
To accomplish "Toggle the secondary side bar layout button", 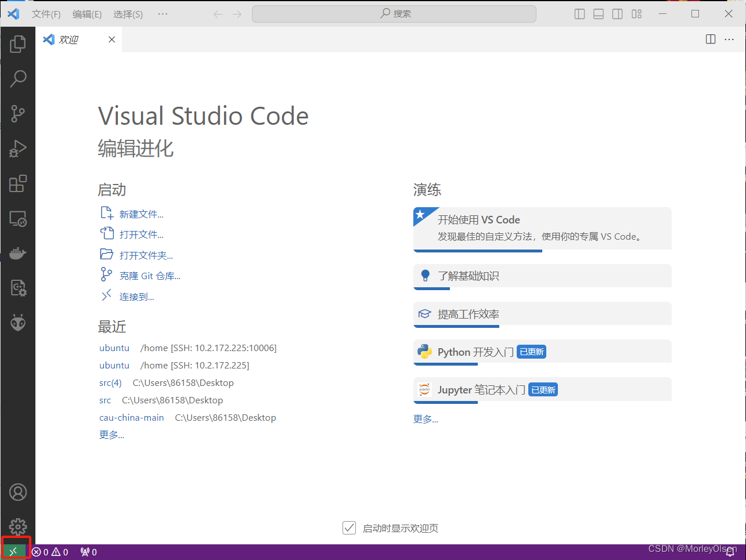I will [x=618, y=14].
